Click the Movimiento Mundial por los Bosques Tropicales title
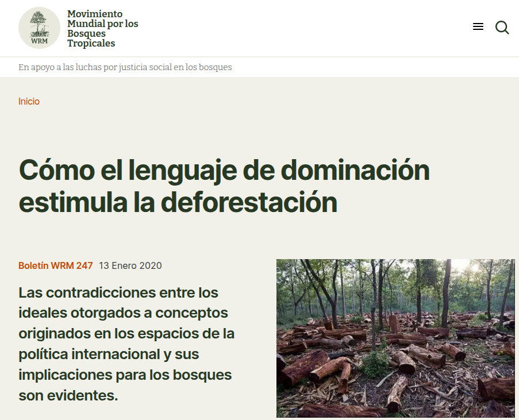This screenshot has height=420, width=519. pyautogui.click(x=103, y=29)
